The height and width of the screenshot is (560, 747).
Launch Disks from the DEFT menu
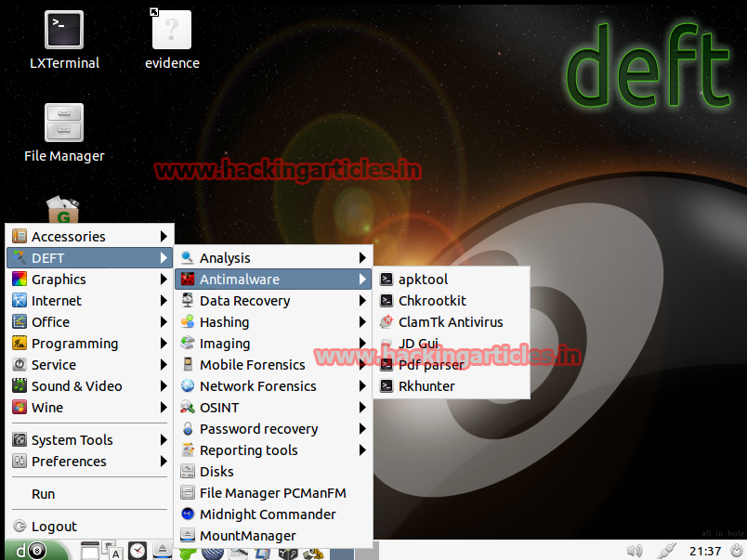[273, 472]
